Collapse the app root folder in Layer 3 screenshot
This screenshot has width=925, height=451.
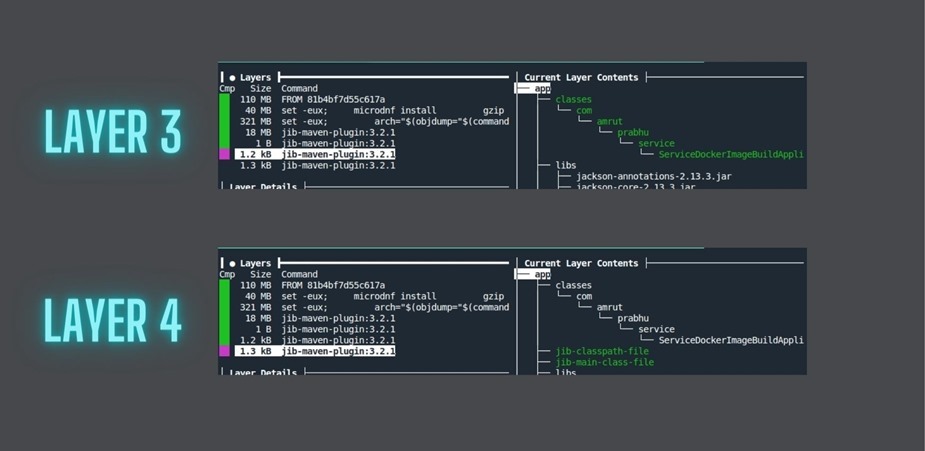click(542, 88)
